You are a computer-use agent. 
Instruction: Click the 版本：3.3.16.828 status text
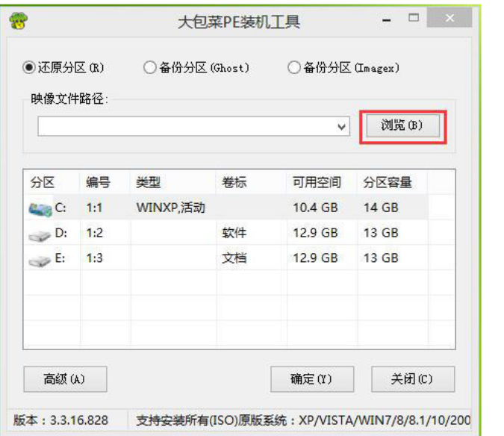pyautogui.click(x=60, y=420)
